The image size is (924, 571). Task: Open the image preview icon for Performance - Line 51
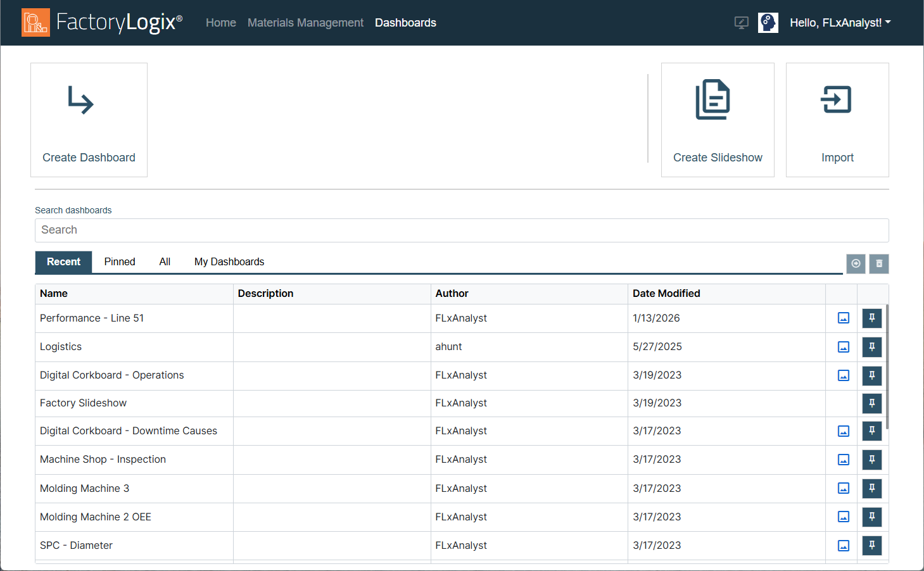[x=842, y=318]
